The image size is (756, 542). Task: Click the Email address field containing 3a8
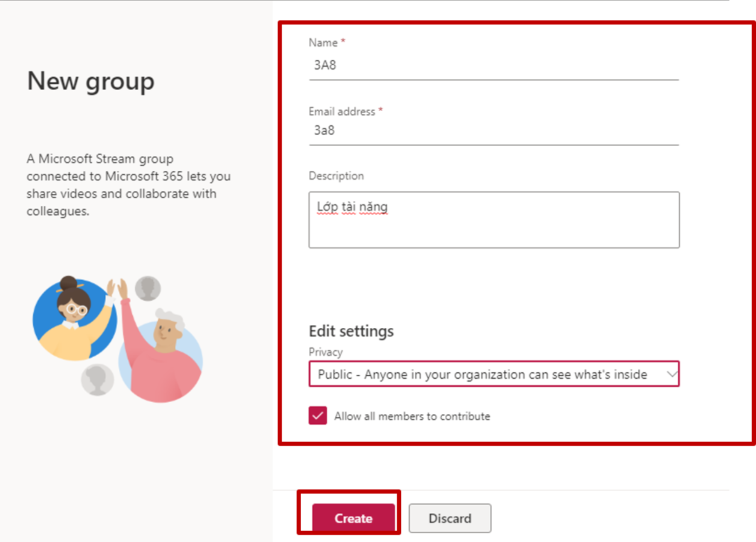493,130
